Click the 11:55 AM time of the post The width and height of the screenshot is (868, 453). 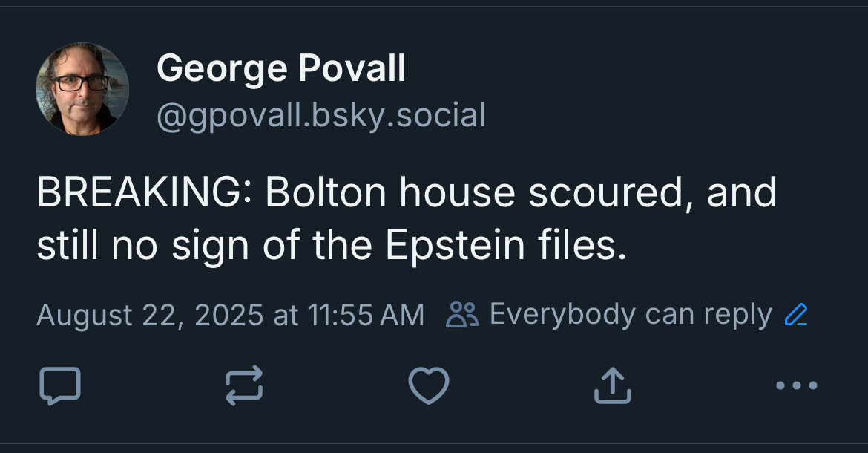[x=365, y=315]
